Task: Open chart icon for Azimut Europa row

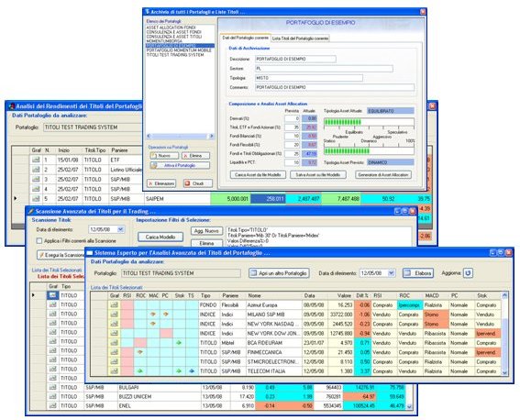Action: [x=115, y=305]
